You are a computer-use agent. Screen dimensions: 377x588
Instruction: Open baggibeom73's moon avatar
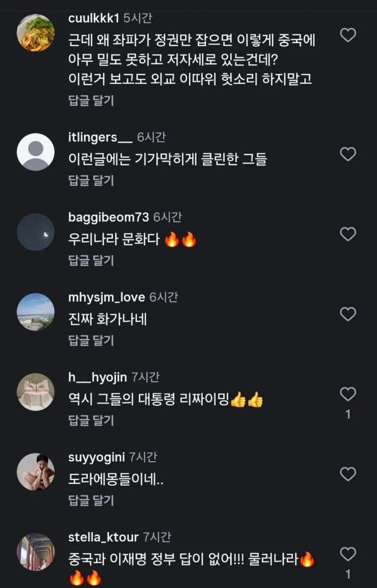click(35, 232)
